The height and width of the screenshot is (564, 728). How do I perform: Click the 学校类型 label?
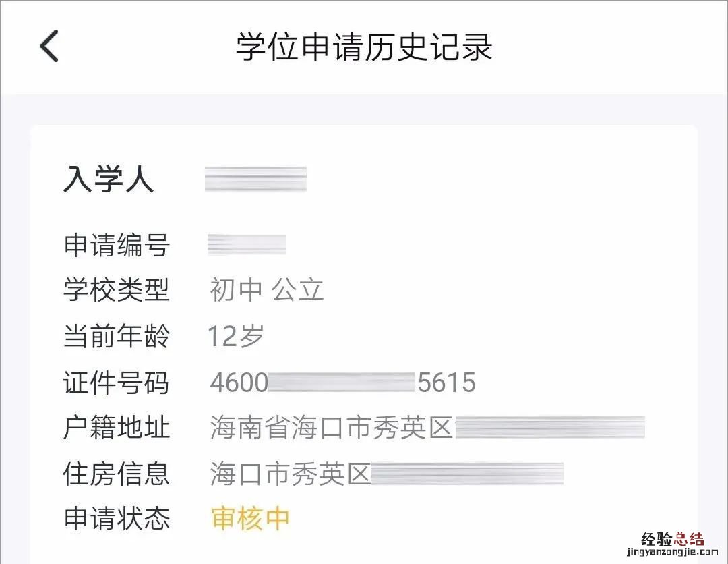pos(116,291)
